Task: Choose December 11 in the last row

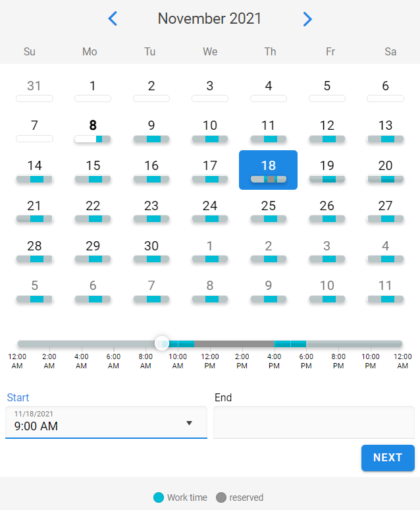Action: (385, 290)
